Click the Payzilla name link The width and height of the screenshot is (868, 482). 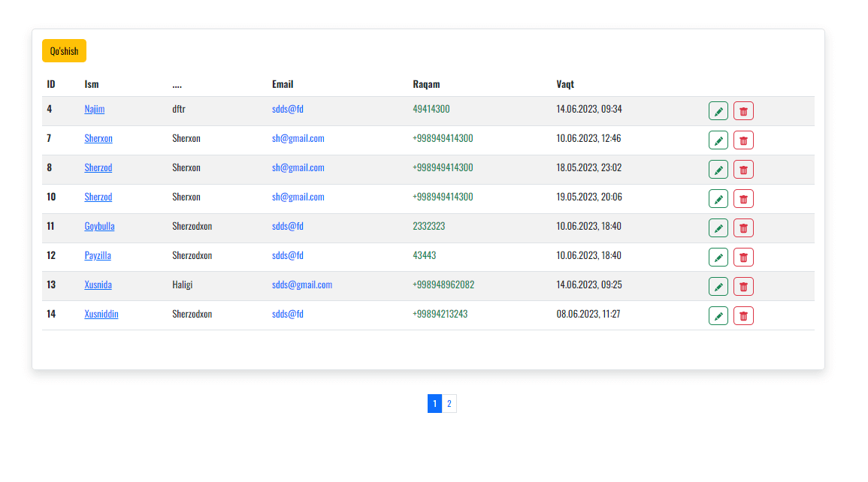pyautogui.click(x=98, y=256)
